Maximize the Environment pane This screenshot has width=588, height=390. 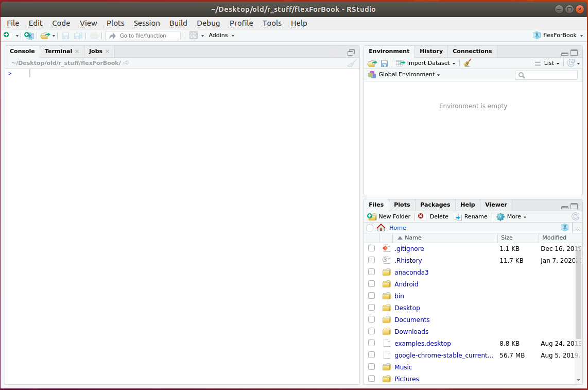tap(574, 53)
